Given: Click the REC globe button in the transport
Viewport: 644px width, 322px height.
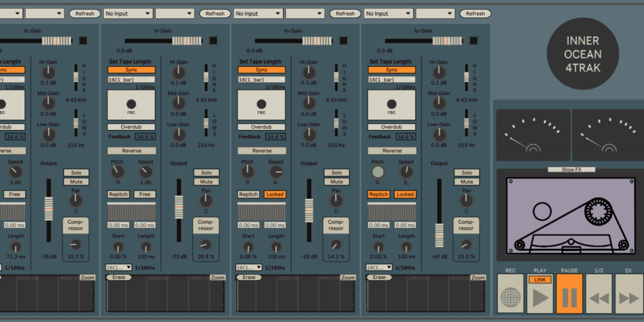Looking at the screenshot, I should (510, 297).
